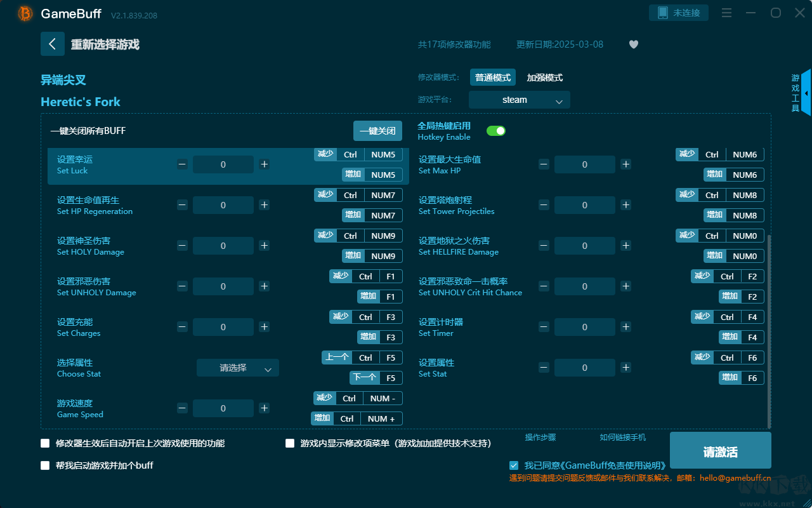Click the GameBuff logo icon
The image size is (812, 508).
point(25,13)
